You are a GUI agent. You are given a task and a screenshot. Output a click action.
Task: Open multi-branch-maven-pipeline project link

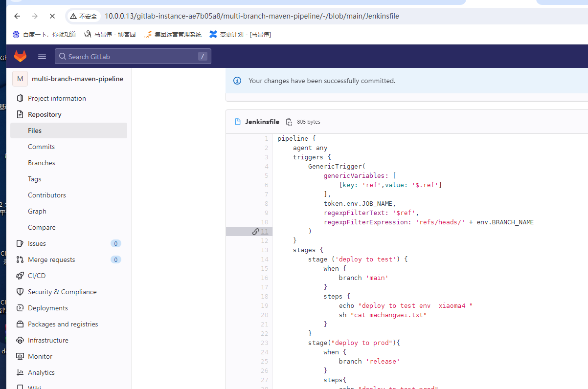[x=77, y=79]
